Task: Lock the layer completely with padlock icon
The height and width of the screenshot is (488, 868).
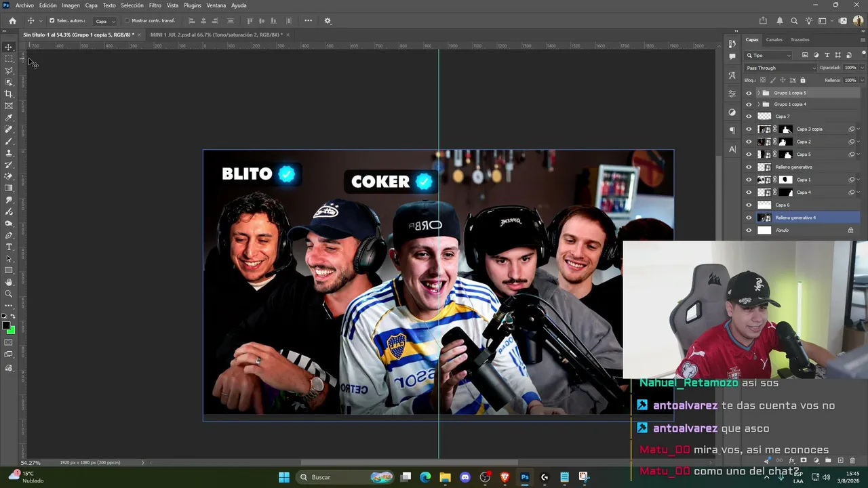Action: tap(803, 80)
